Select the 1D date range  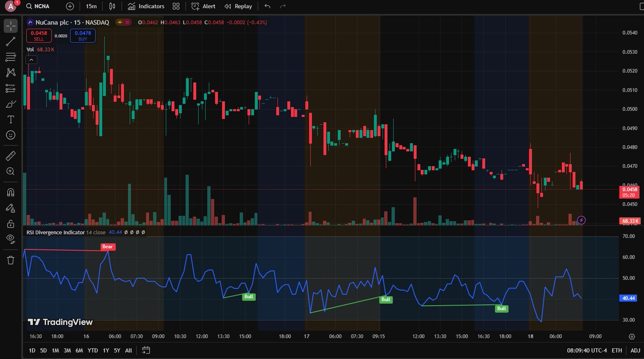[32, 350]
